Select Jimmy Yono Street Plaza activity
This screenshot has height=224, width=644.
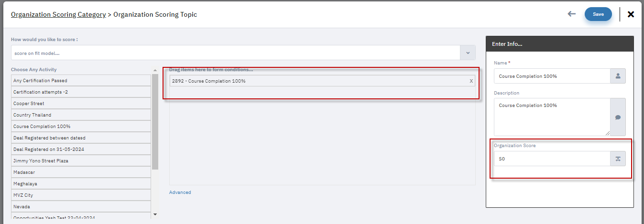point(81,160)
